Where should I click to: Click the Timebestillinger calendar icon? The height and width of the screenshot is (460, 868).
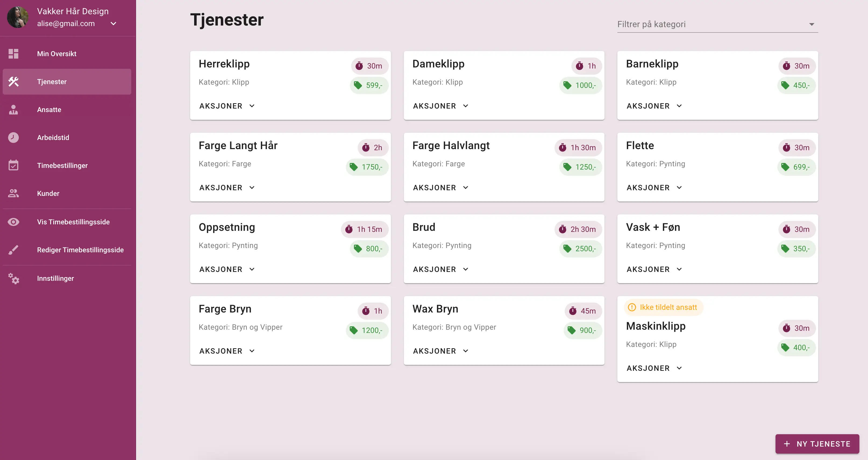point(13,165)
